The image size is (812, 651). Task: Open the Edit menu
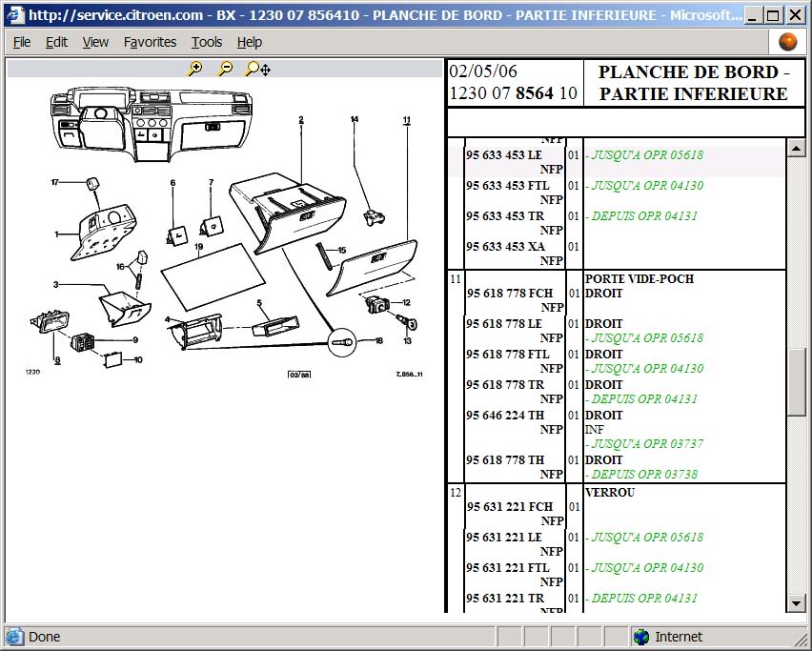[x=56, y=42]
